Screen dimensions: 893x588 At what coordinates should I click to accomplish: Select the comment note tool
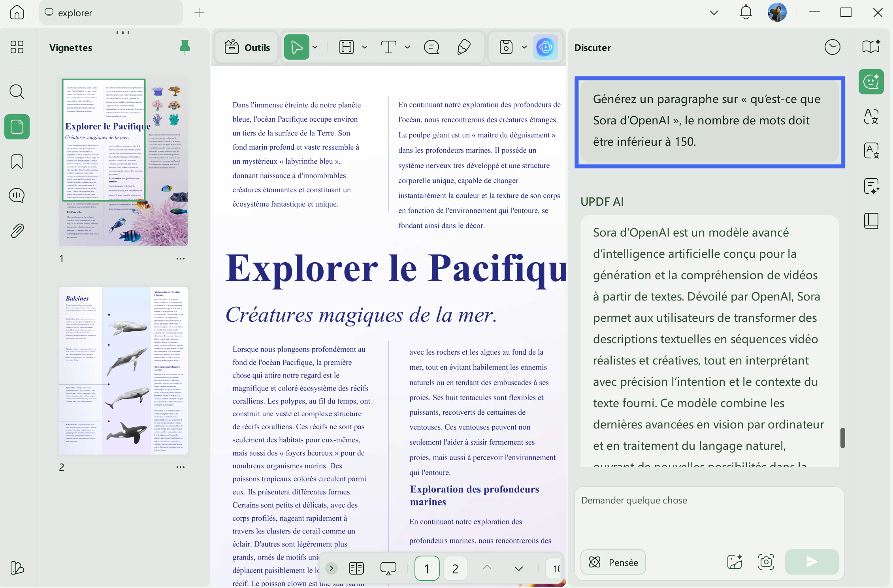click(x=431, y=47)
